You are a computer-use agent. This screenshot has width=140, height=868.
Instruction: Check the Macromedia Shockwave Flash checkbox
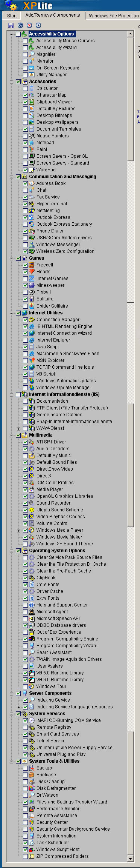coord(25,354)
